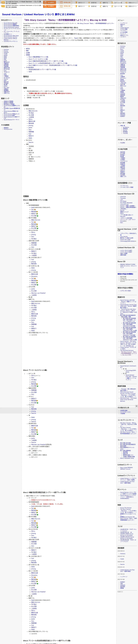Image resolution: width=138 pixels, height=644 pixels.
Task: Open 子役情報 under その他のまとめ
Action: [123, 413]
